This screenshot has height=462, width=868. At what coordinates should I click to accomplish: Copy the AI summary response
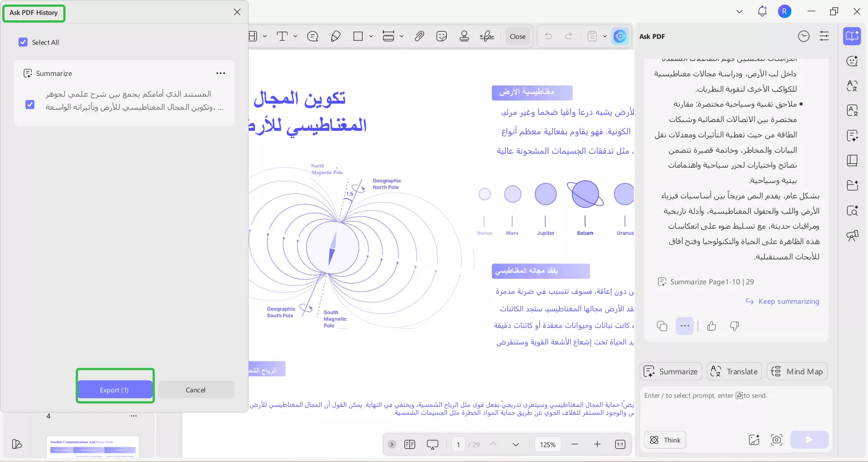(x=662, y=326)
